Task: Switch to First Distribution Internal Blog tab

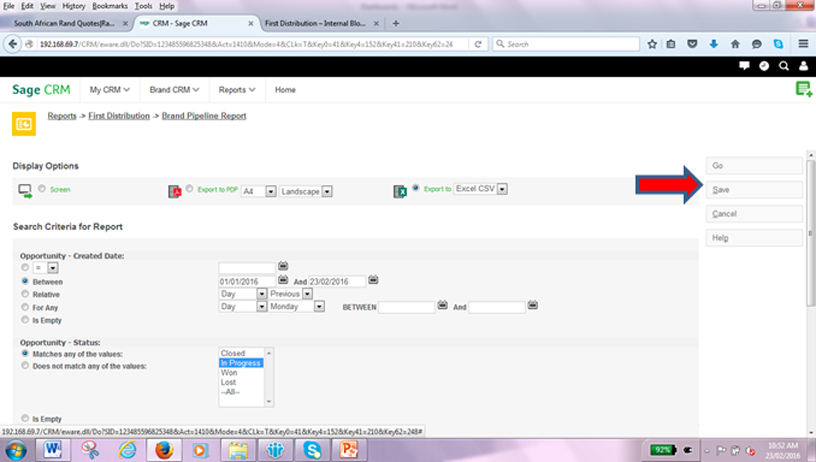Action: (x=315, y=23)
